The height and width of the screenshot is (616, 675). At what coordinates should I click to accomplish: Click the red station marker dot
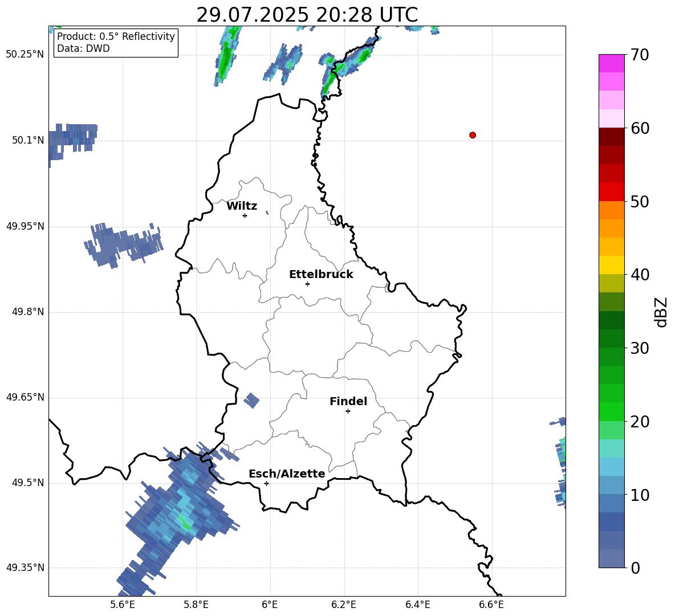pos(473,135)
